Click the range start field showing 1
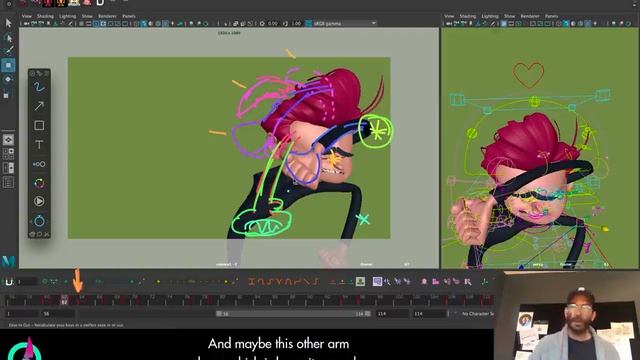The width and height of the screenshot is (640, 360). 21,314
